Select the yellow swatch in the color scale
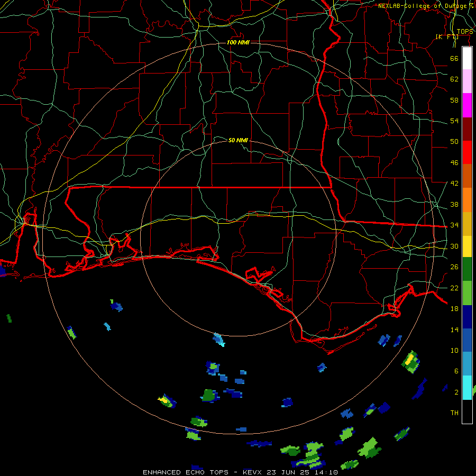This screenshot has width=476, height=476. coord(467,246)
